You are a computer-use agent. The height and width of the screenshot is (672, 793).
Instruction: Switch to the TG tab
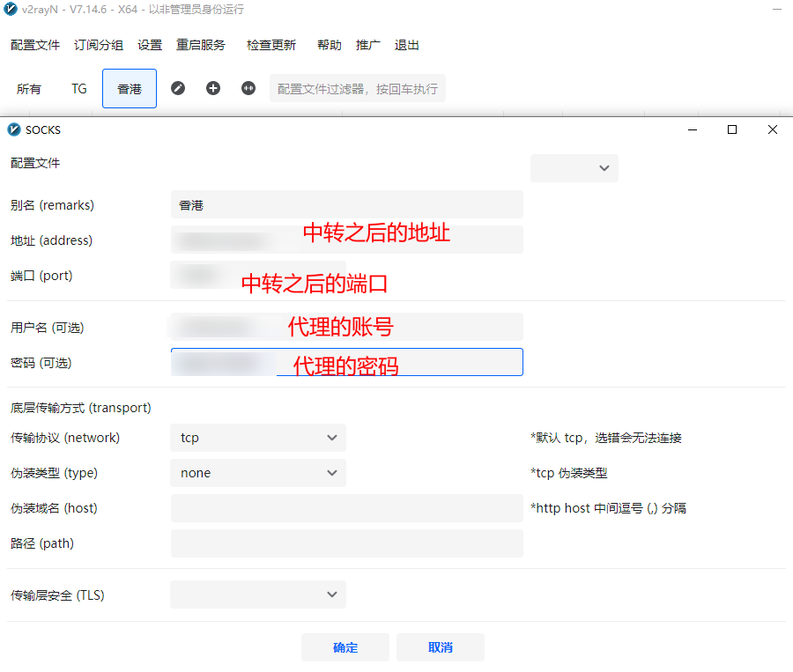[78, 88]
